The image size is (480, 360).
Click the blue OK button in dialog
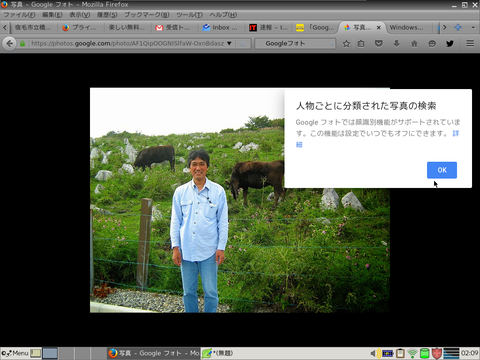click(442, 170)
